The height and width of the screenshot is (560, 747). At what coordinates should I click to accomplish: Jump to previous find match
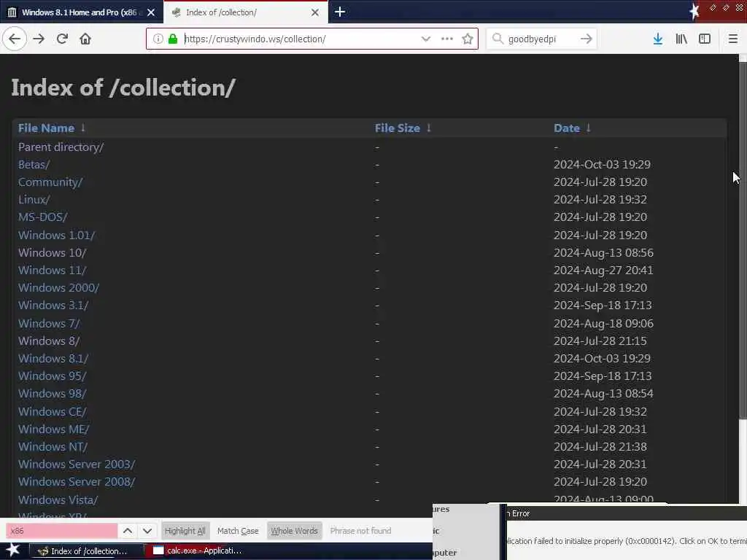128,531
